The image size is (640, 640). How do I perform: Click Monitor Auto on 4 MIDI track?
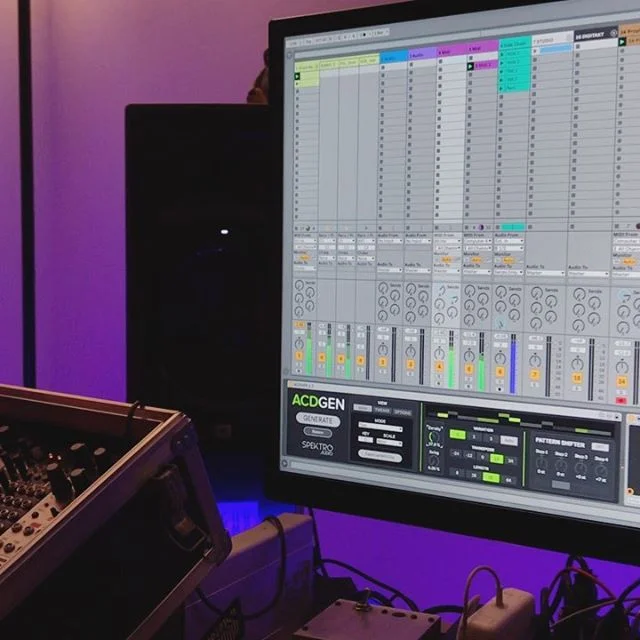pyautogui.click(x=447, y=260)
